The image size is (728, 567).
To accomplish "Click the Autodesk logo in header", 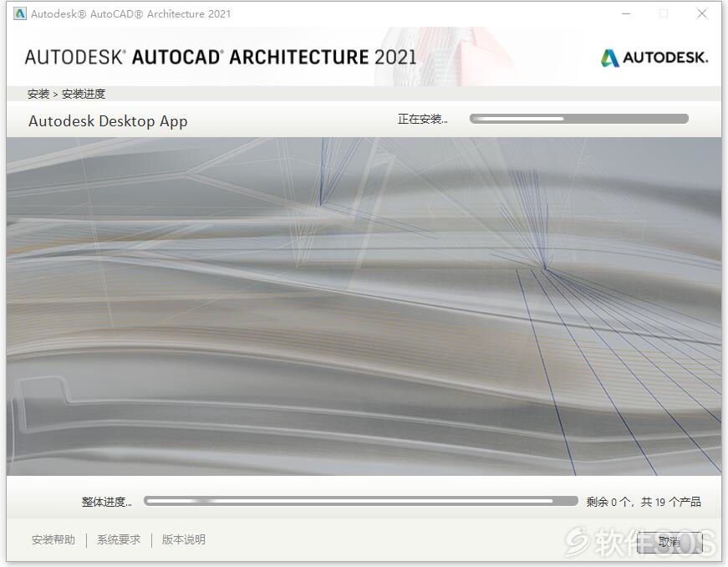I will [654, 58].
